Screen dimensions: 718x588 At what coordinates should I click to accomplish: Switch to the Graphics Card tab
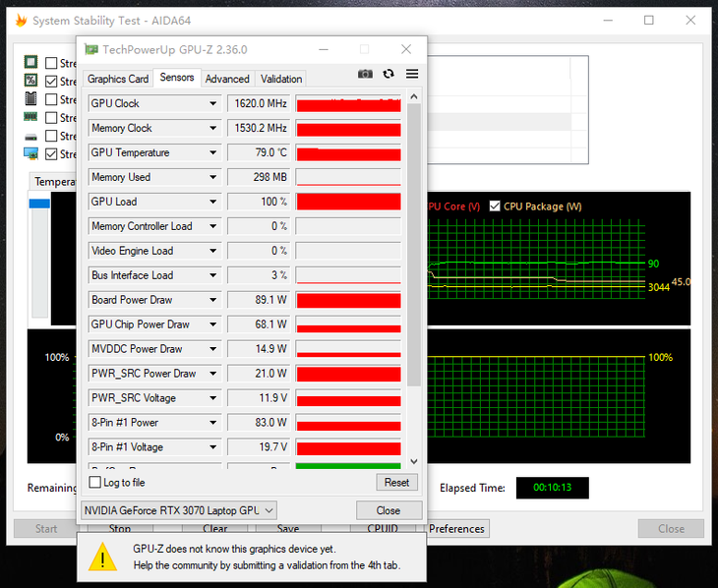pos(118,79)
